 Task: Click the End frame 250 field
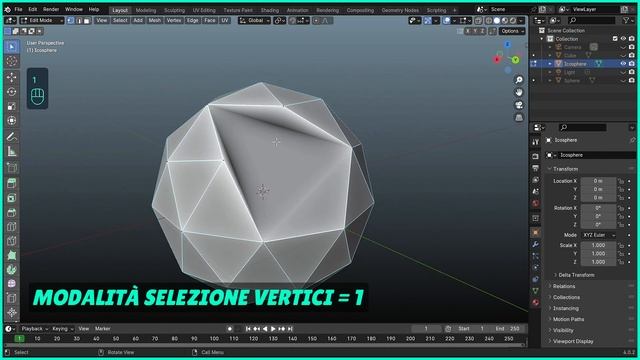click(508, 329)
